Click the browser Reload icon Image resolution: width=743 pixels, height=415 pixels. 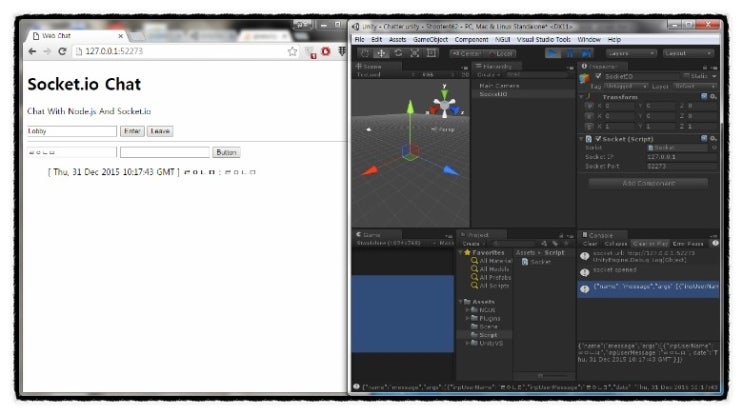62,51
